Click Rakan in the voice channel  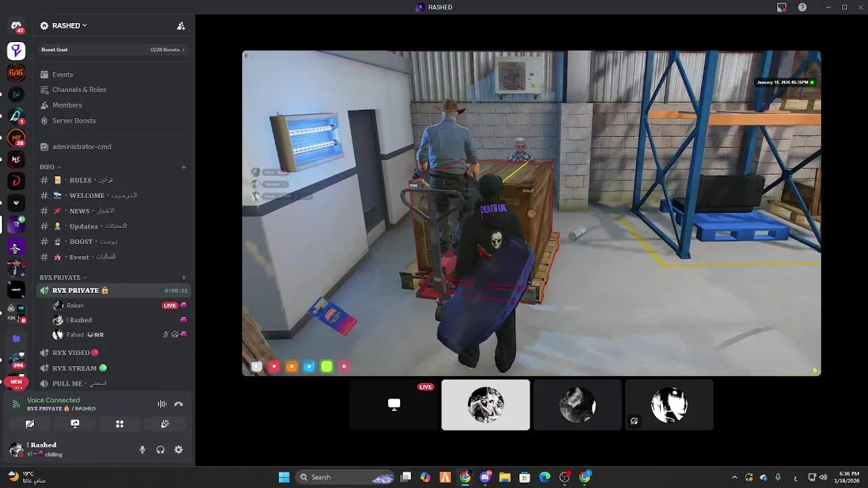(75, 306)
